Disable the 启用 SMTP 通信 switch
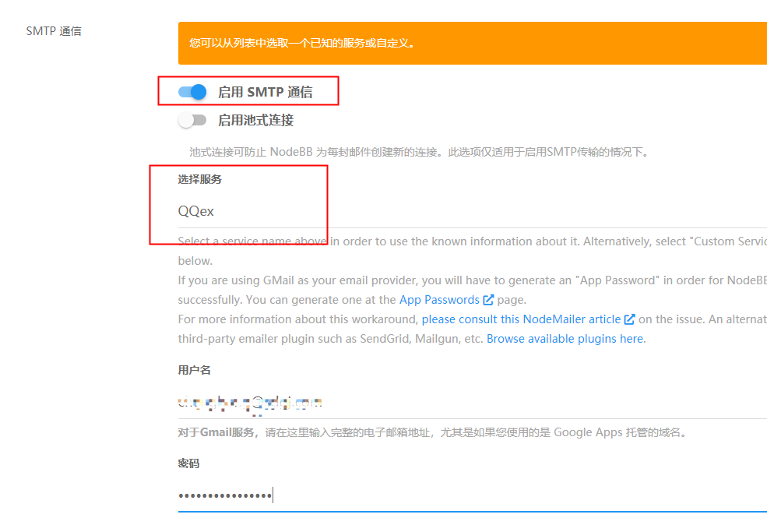This screenshot has width=767, height=532. (x=192, y=92)
